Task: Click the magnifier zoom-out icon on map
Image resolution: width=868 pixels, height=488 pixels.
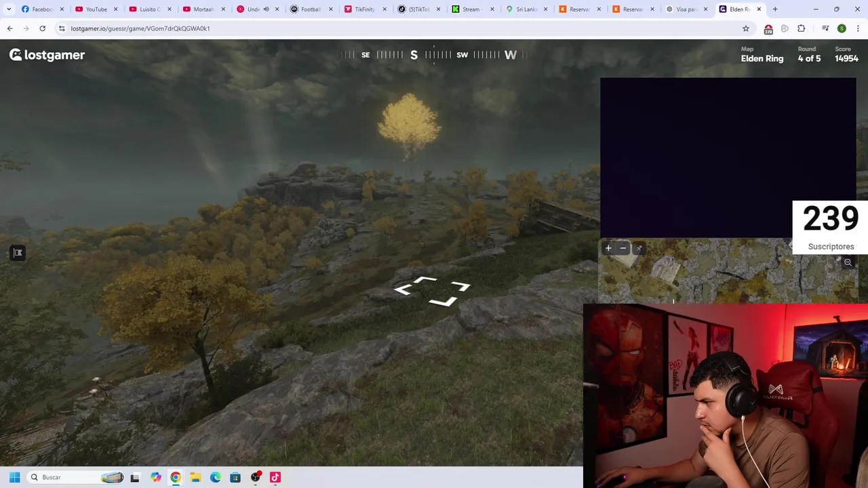Action: tap(848, 262)
